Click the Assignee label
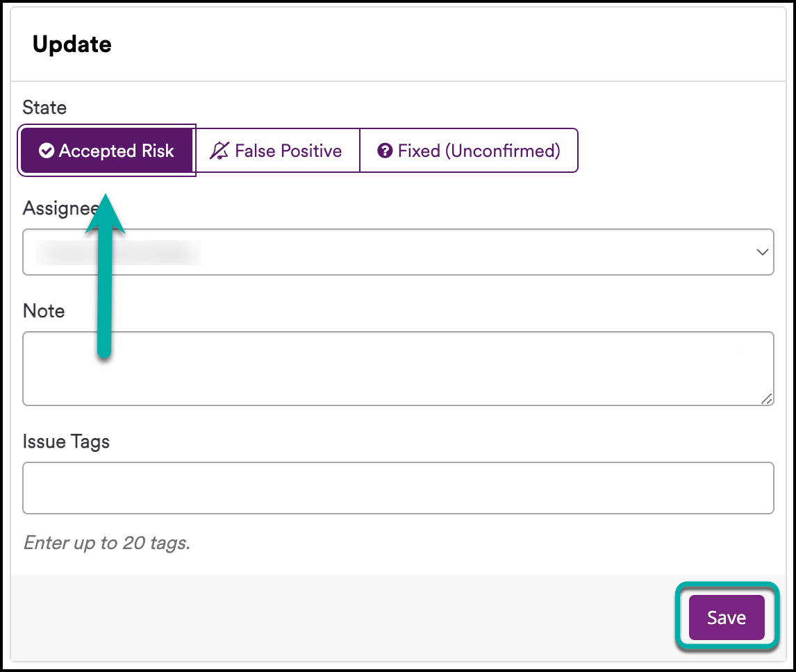Image resolution: width=796 pixels, height=672 pixels. tap(58, 208)
